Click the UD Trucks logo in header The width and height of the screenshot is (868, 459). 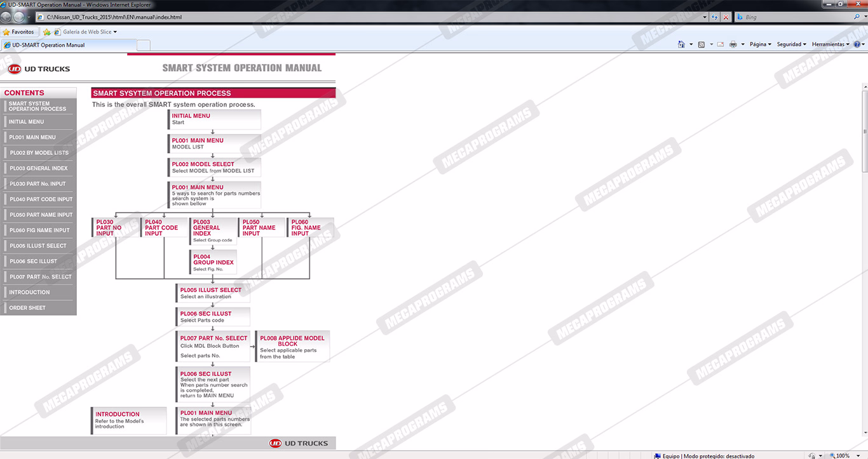[39, 69]
